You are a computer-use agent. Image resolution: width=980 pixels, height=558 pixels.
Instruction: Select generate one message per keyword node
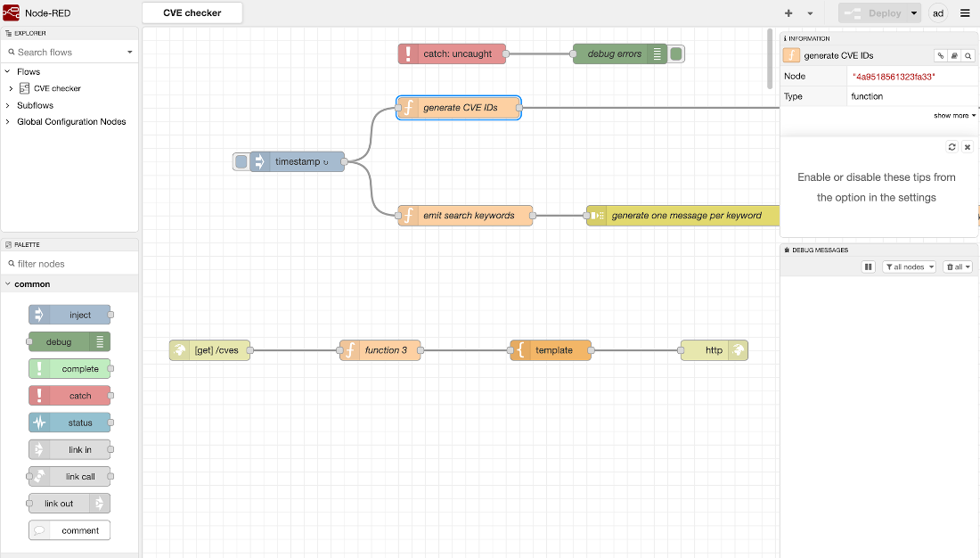point(682,215)
